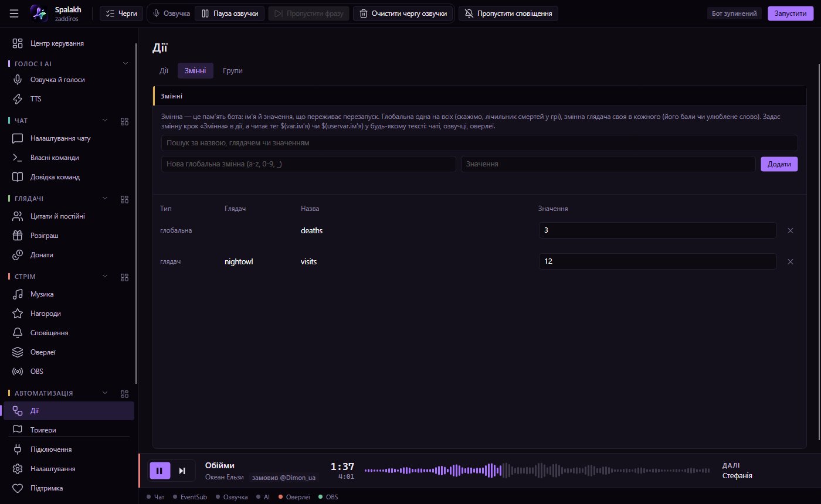Screen dimensions: 821x504
Task: Open layout grid next to СТРІМ section
Action: [x=124, y=277]
